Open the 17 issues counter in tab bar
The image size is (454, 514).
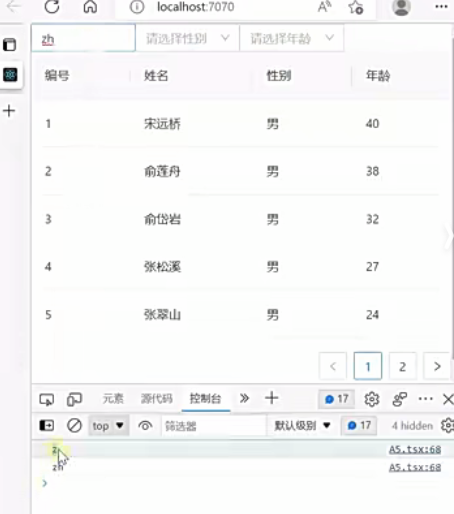pos(336,399)
